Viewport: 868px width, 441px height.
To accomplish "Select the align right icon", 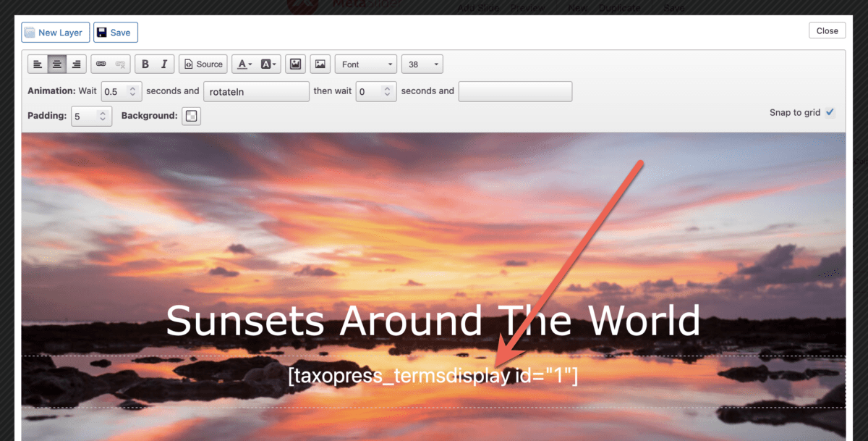I will [76, 64].
